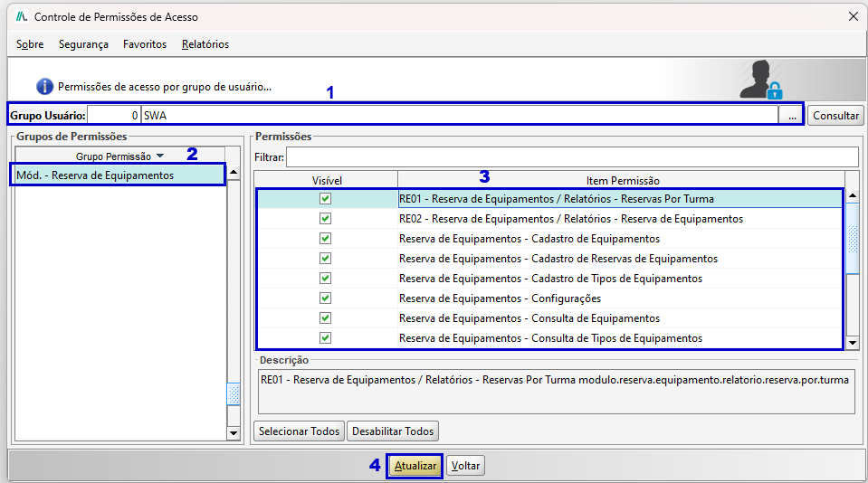Click up arrow of permissions list scrollbar
This screenshot has width=868, height=483.
click(x=853, y=195)
